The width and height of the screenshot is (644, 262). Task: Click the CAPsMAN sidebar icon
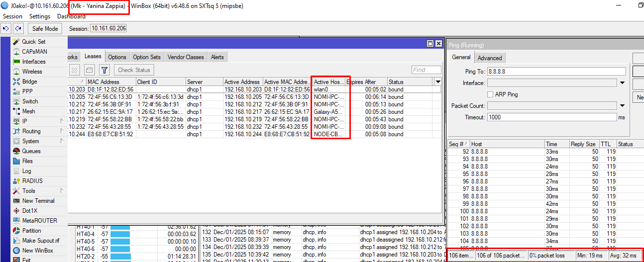16,52
